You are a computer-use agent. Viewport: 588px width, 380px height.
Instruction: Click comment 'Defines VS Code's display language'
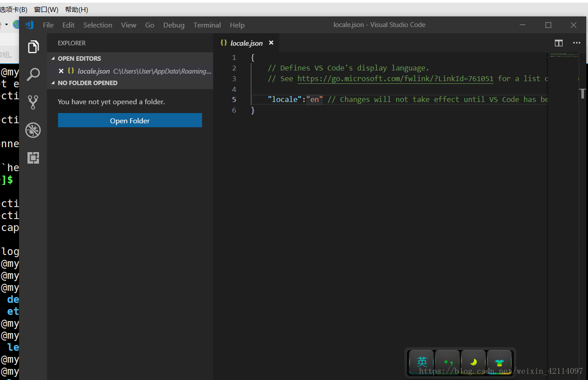click(348, 68)
